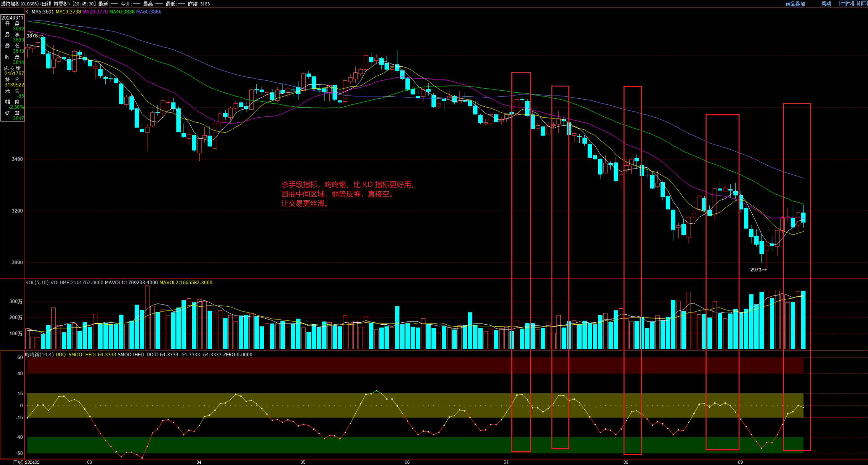868x465 pixels.
Task: Click the 日线 period label at bottom-left
Action: click(18, 462)
